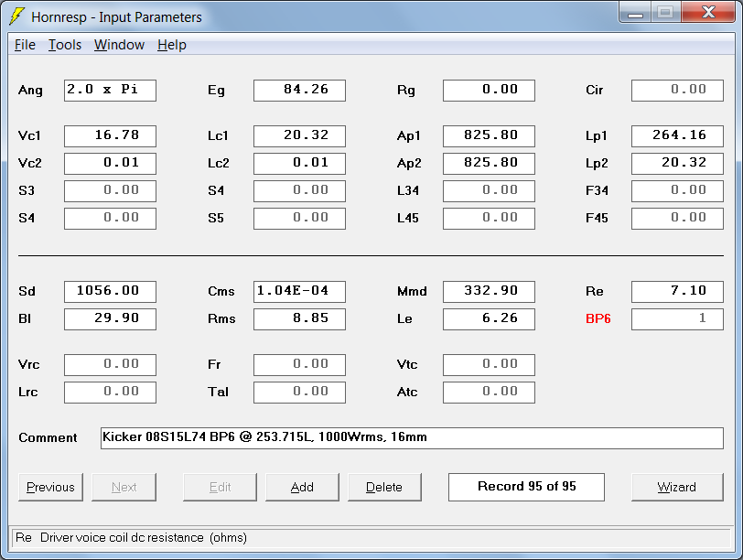
Task: Click the Re field with 7.10
Action: (x=678, y=292)
